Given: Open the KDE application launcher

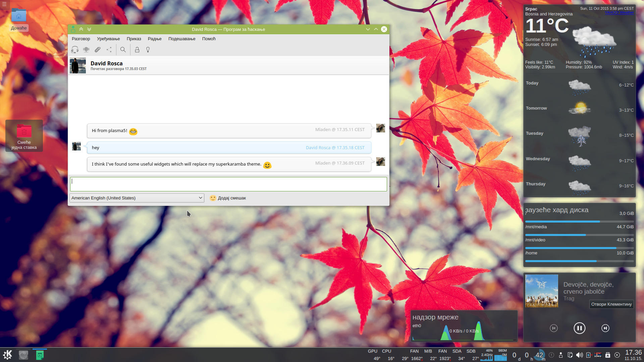Looking at the screenshot, I should [x=7, y=355].
